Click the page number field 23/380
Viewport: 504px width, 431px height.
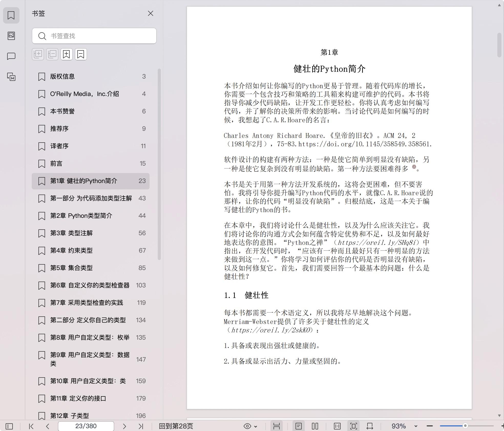tap(86, 426)
